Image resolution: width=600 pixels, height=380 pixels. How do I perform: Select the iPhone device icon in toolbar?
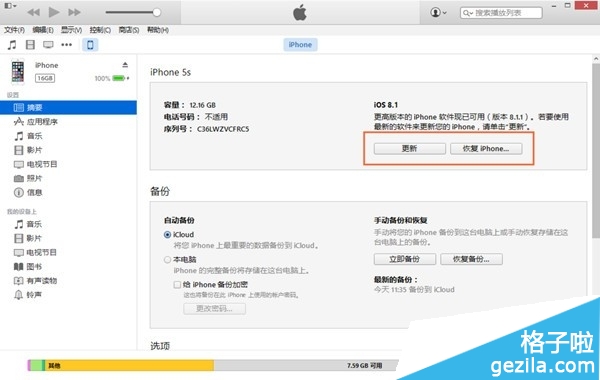click(x=90, y=45)
